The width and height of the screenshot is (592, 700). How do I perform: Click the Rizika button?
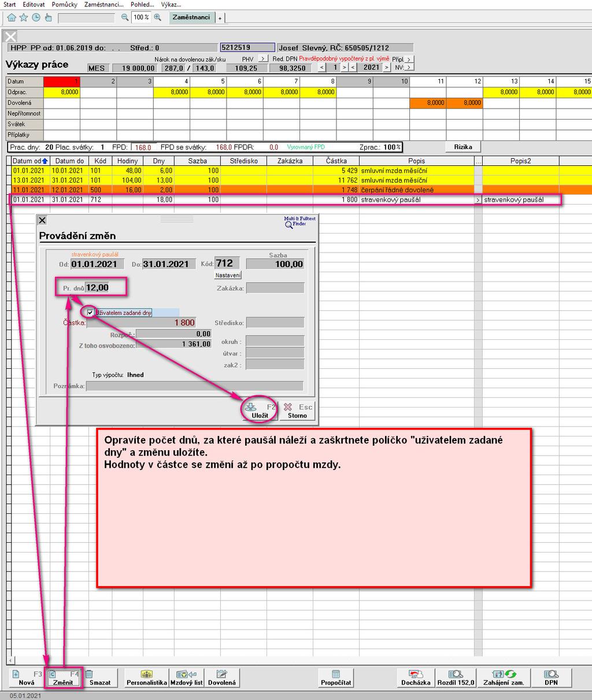click(x=463, y=147)
